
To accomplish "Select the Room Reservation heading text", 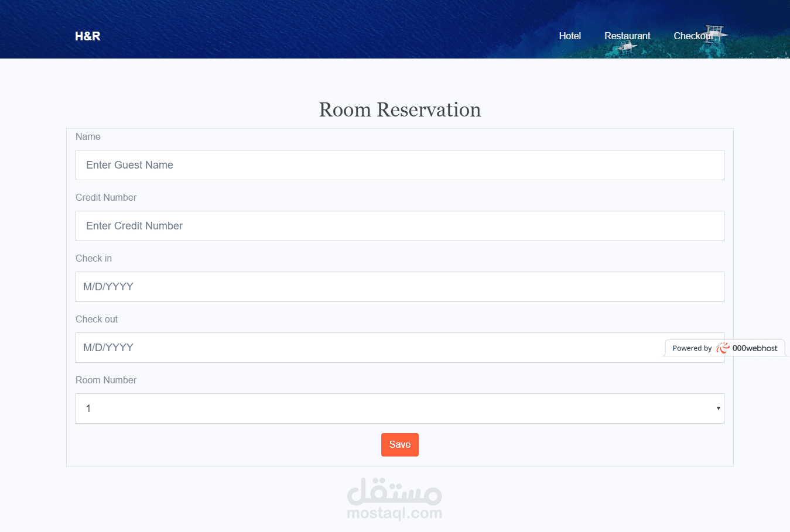I will pos(400,109).
